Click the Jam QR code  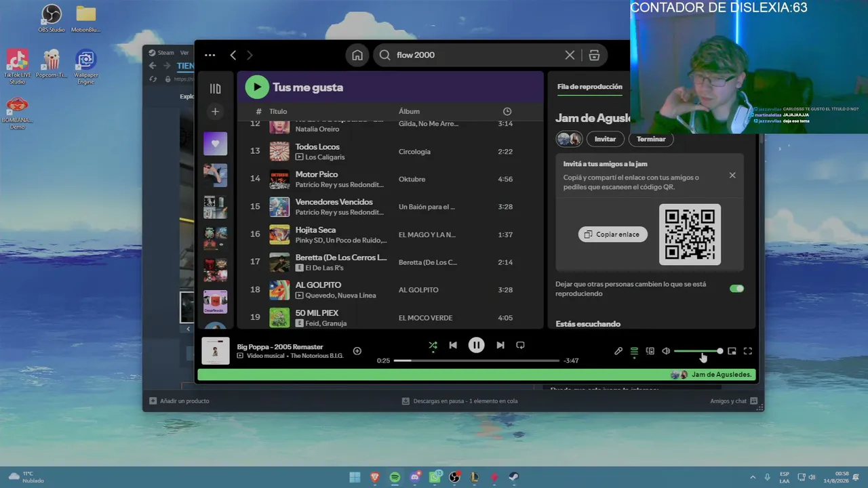(690, 235)
